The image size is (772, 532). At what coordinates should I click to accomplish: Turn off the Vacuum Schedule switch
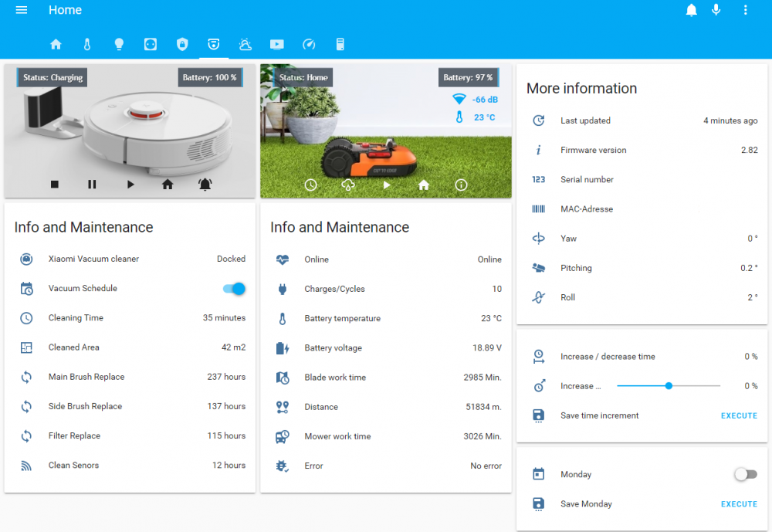point(234,289)
